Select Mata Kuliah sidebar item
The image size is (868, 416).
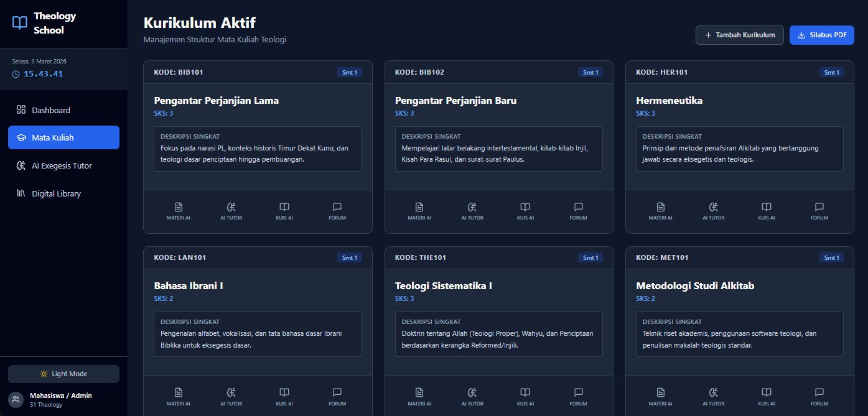(x=63, y=137)
